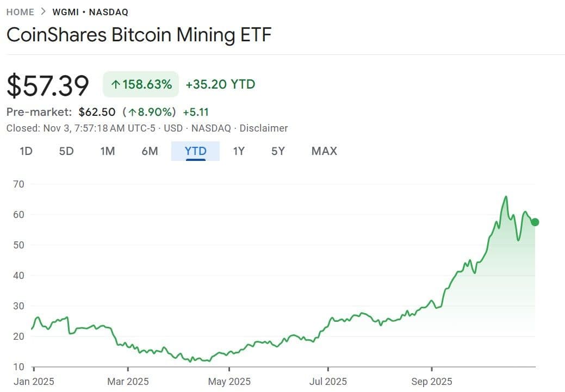Show the MAX chart range

coord(324,151)
